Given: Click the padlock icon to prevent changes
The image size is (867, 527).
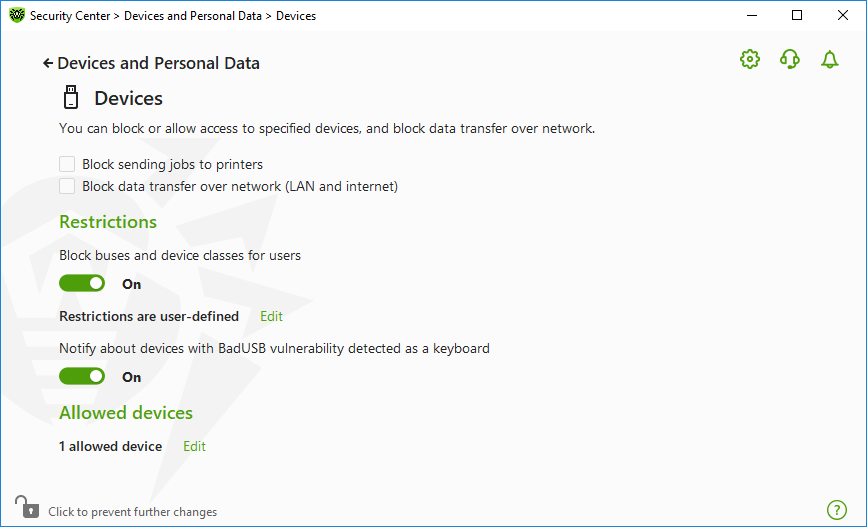Looking at the screenshot, I should [x=27, y=507].
